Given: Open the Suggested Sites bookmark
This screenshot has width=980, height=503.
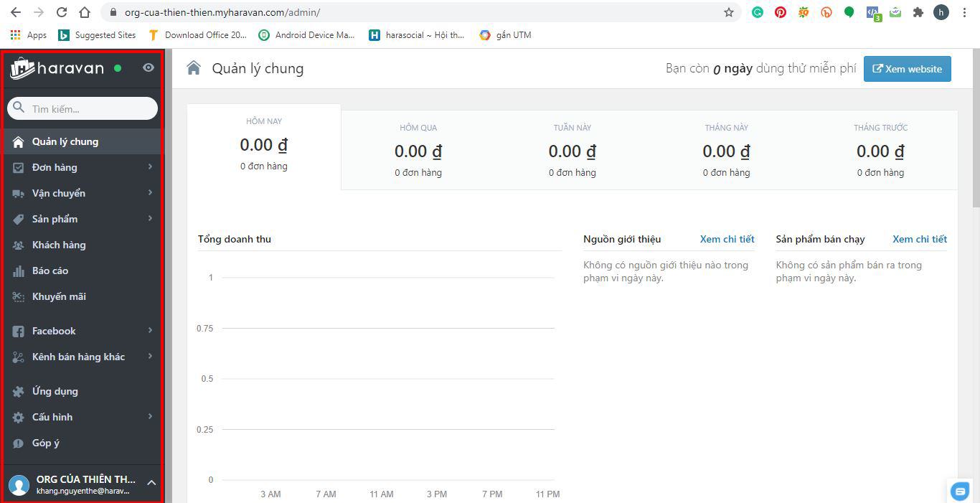Looking at the screenshot, I should pyautogui.click(x=97, y=35).
